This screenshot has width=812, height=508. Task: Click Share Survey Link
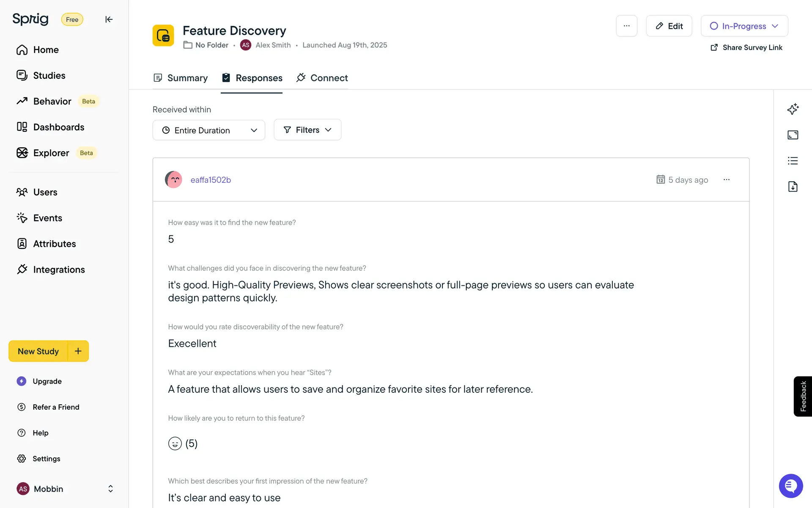[x=746, y=47]
